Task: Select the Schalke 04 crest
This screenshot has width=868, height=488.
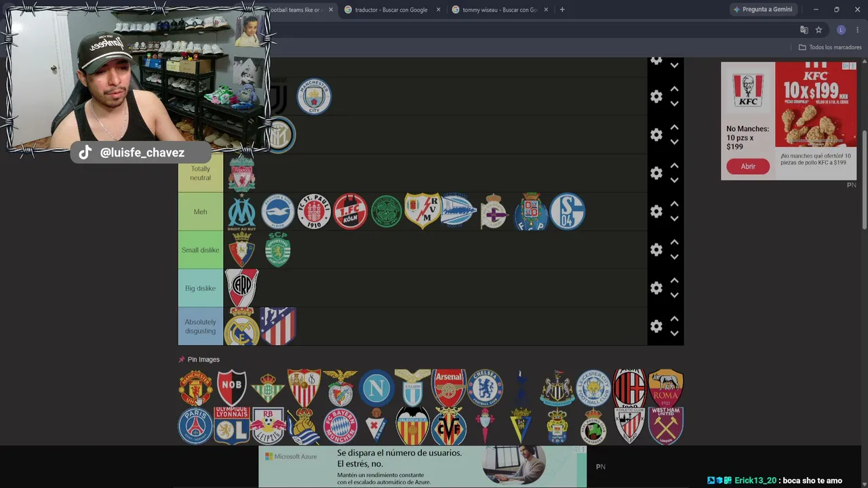Action: 568,211
